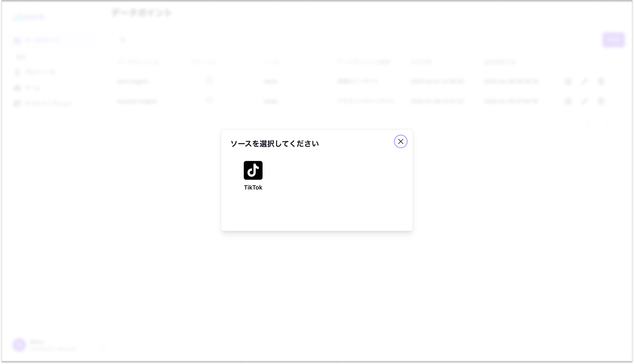This screenshot has height=364, width=634.
Task: Click the TikTok label text
Action: [x=253, y=187]
